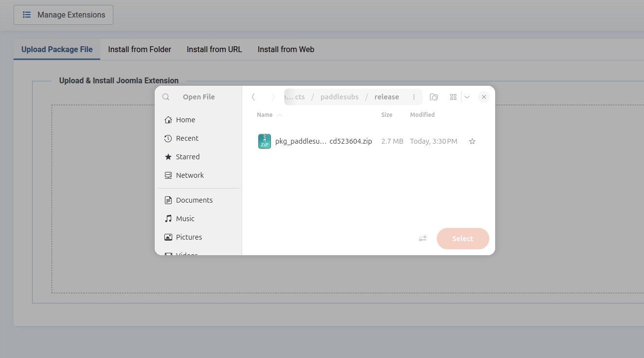Click the release path segment
The image size is (644, 358).
pyautogui.click(x=387, y=97)
